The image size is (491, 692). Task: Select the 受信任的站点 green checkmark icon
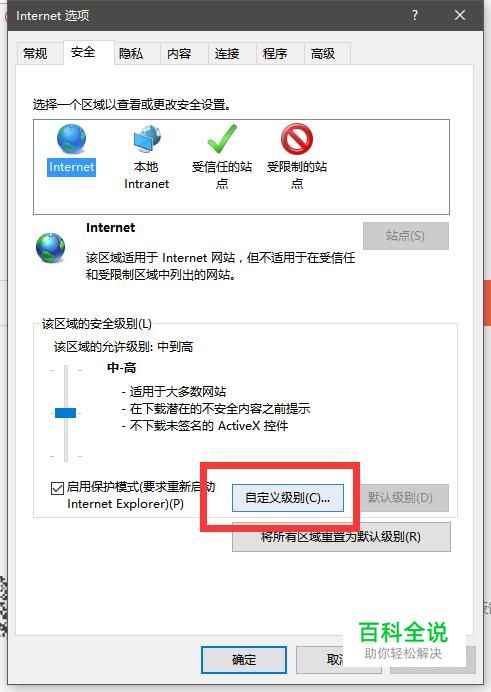click(x=222, y=139)
